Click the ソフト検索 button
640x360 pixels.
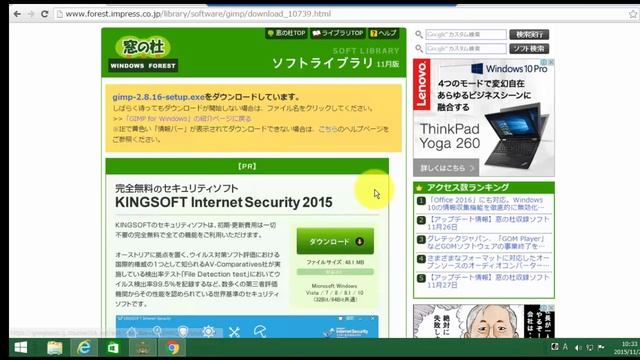[x=529, y=49]
